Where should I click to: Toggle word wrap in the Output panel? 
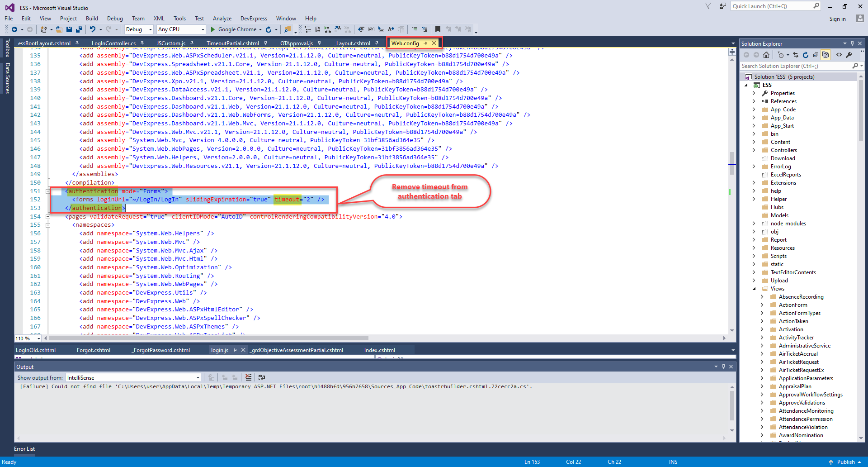262,377
